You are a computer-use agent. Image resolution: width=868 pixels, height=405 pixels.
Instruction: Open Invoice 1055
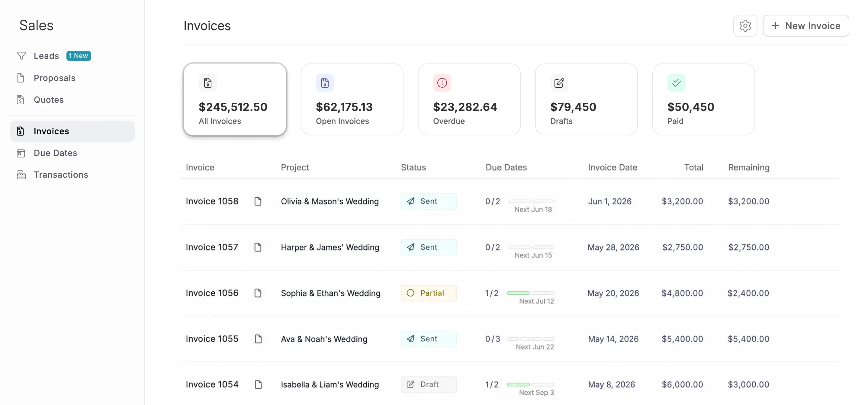(x=212, y=339)
